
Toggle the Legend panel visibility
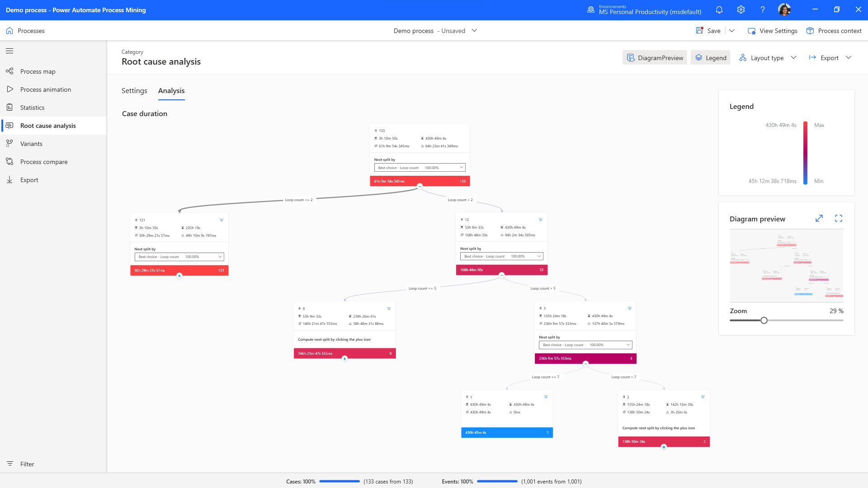click(711, 57)
